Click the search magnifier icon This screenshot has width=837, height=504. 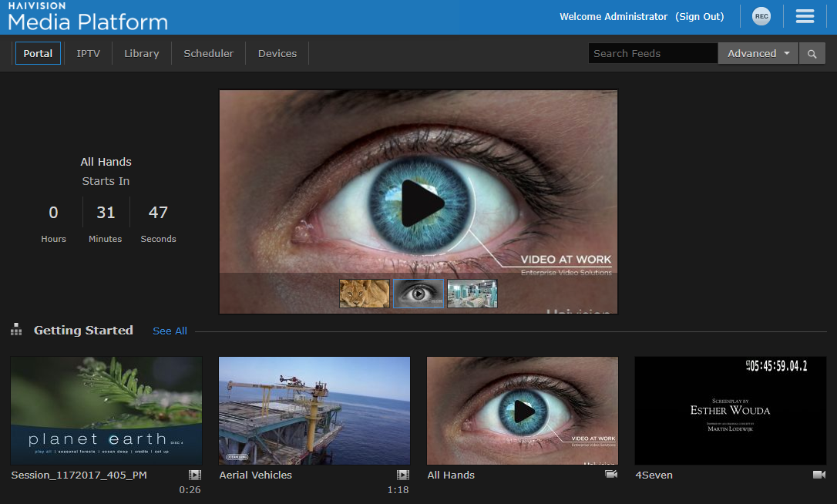click(812, 53)
